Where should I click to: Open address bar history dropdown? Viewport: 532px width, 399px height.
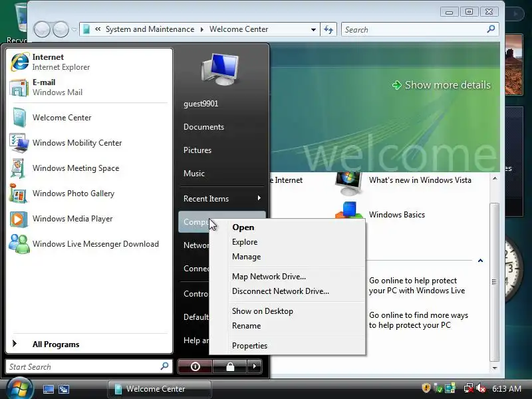(313, 29)
